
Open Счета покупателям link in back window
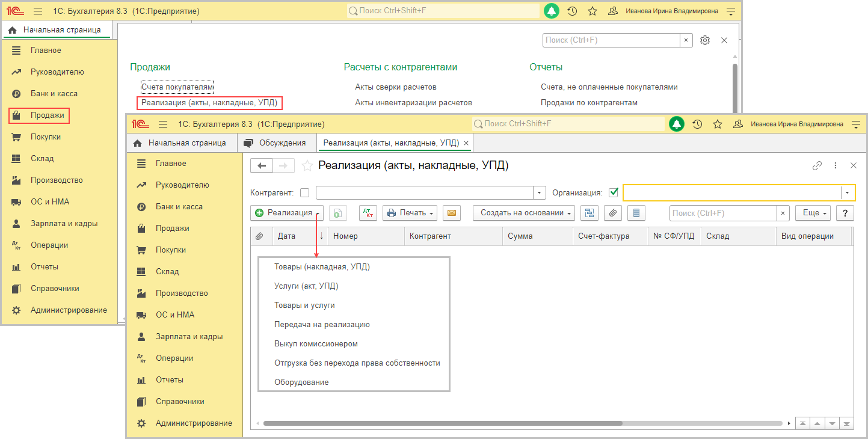click(x=177, y=87)
